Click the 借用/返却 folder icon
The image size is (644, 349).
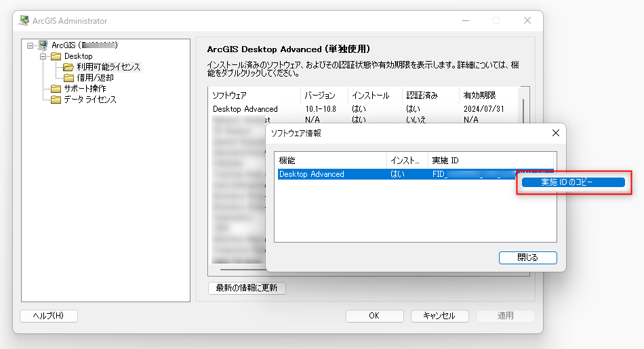[68, 78]
